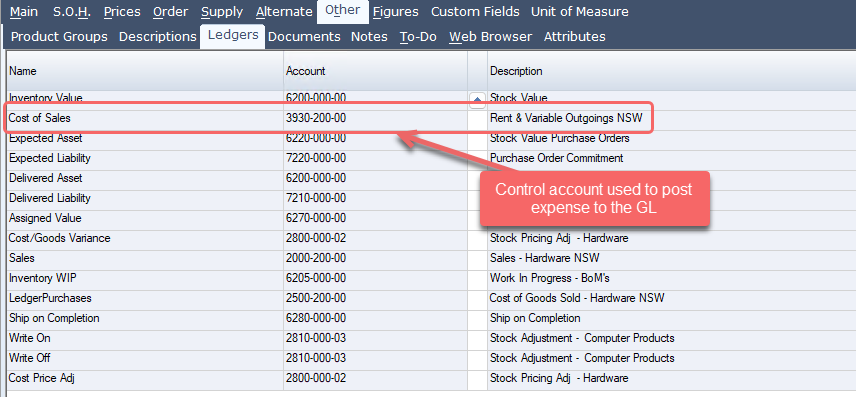Open the Attributes sub-tab
Viewport: 856px width, 397px height.
tap(575, 37)
